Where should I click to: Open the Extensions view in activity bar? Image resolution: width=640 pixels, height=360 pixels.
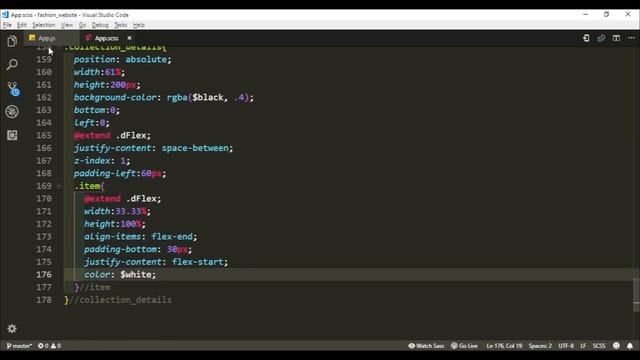[12, 135]
